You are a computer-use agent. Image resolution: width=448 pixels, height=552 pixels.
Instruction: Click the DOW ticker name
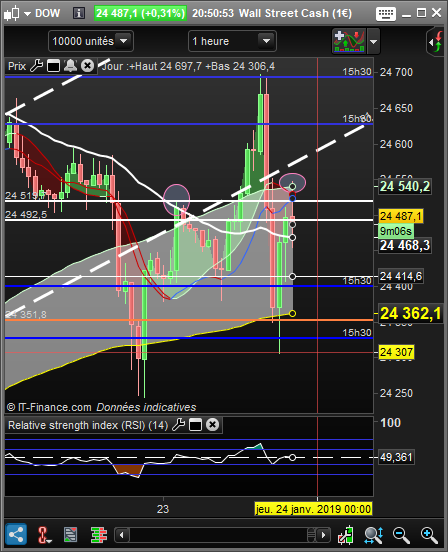[48, 13]
